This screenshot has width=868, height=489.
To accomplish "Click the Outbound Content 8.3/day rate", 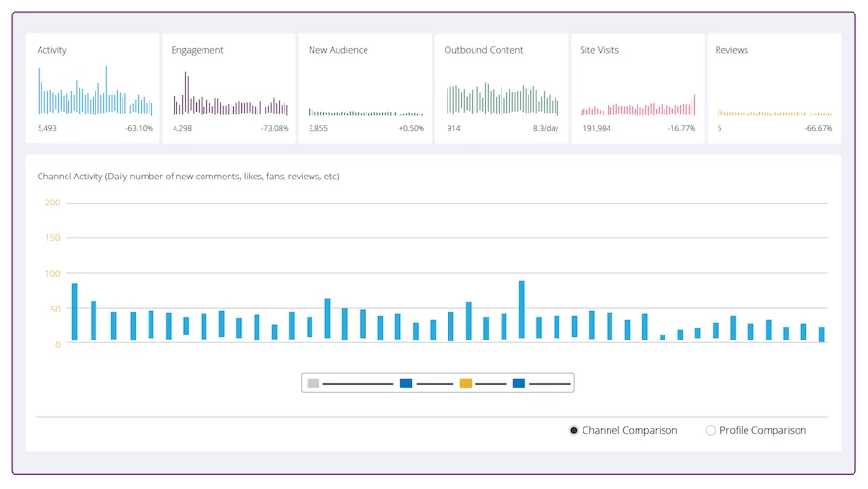I will 545,128.
